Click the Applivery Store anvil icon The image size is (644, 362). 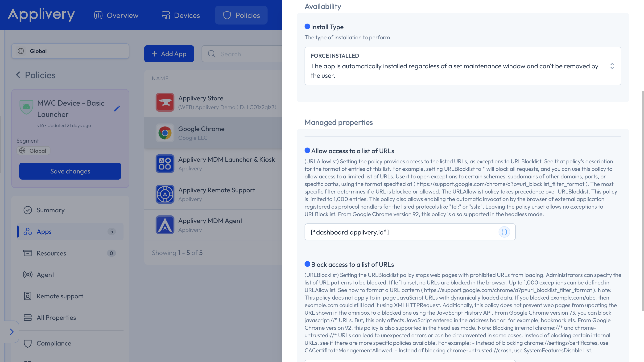(165, 102)
